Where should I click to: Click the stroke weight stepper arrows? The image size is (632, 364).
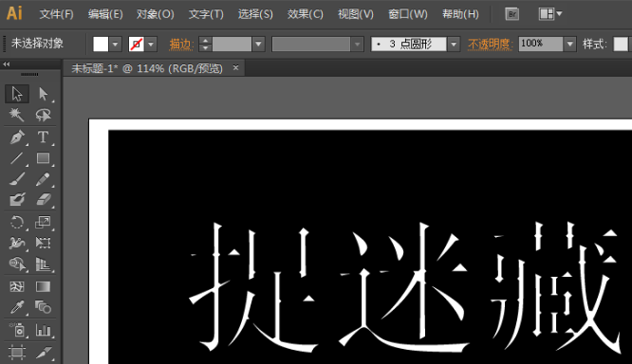click(x=205, y=44)
